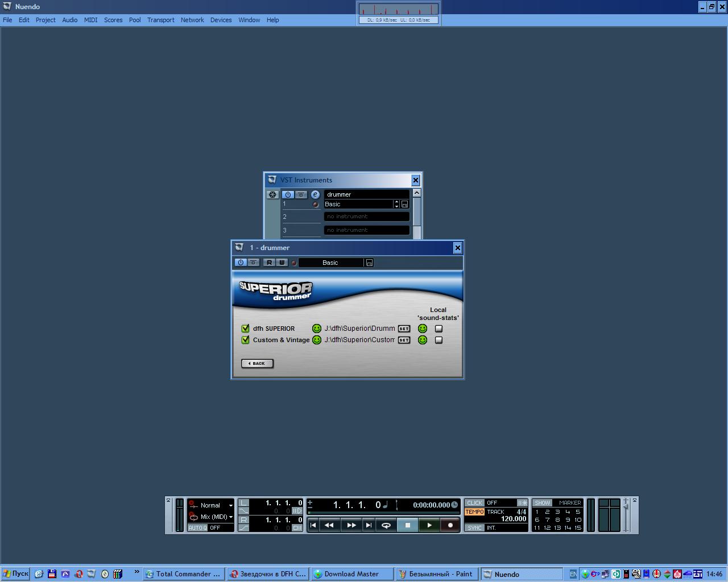Enable local sound-stats for Custom & Vintage
This screenshot has width=728, height=582.
click(x=439, y=340)
